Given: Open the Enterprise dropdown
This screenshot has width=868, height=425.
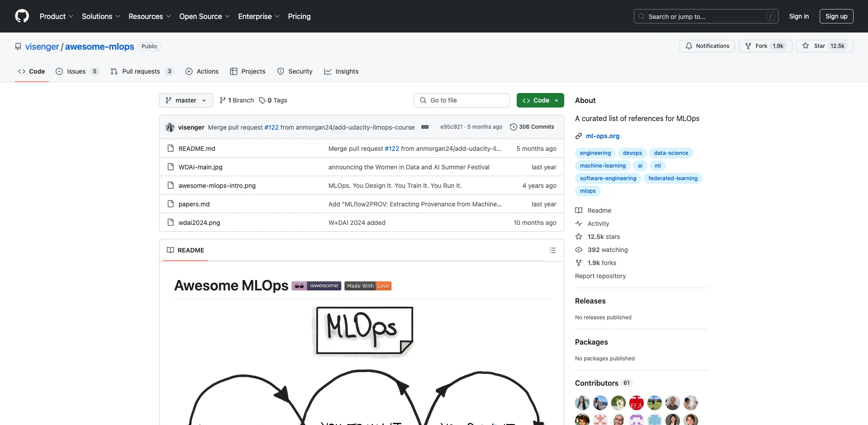Looking at the screenshot, I should [x=259, y=16].
